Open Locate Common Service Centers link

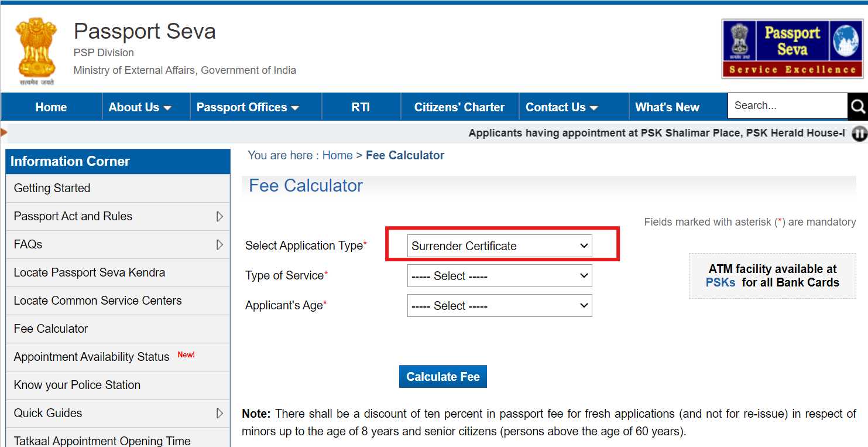point(118,301)
